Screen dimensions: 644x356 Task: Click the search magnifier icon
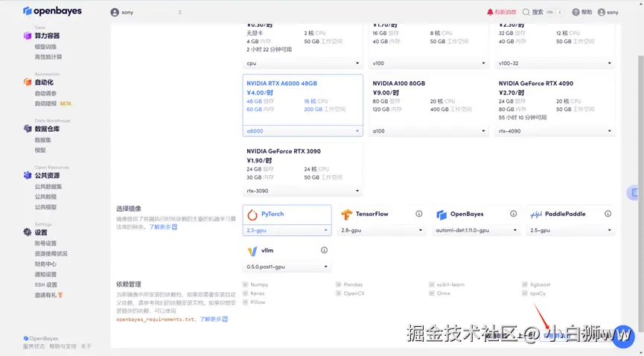(526, 13)
